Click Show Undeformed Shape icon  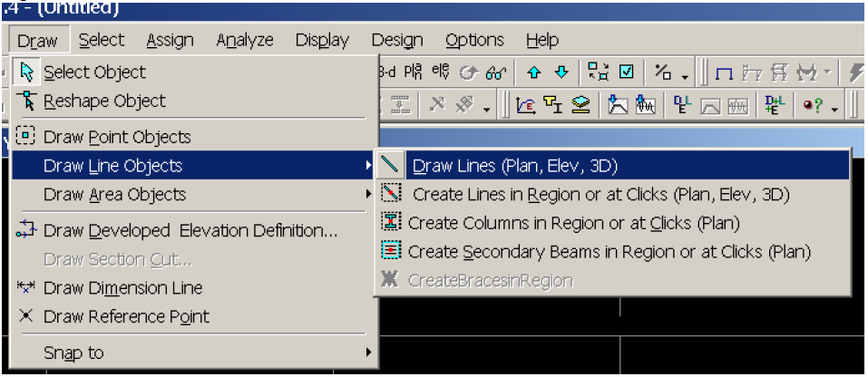[724, 73]
